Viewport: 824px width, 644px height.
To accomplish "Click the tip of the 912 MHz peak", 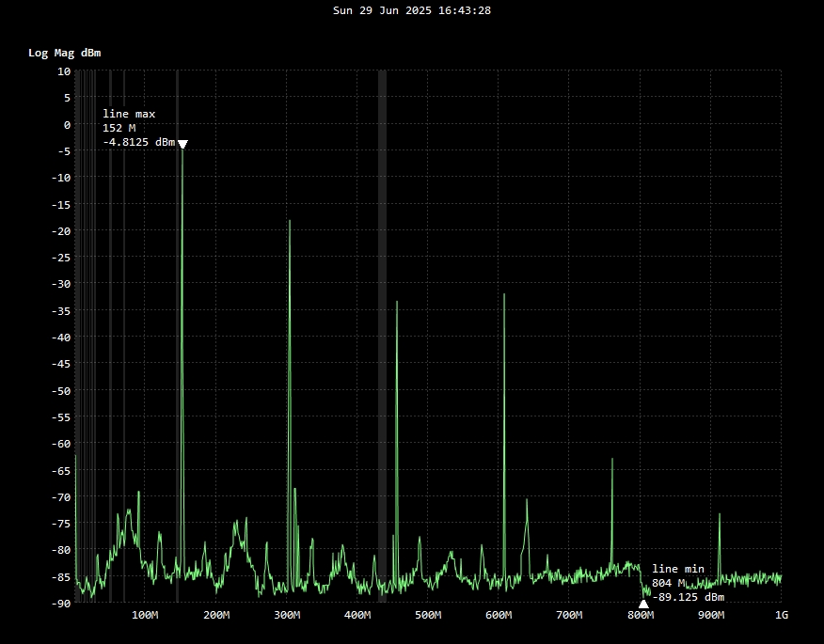I will coord(720,514).
